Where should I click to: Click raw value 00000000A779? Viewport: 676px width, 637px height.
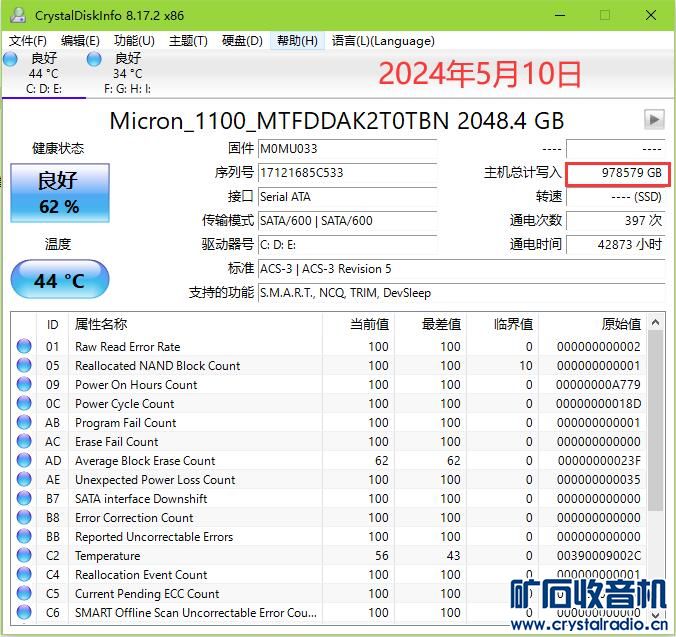(x=598, y=384)
